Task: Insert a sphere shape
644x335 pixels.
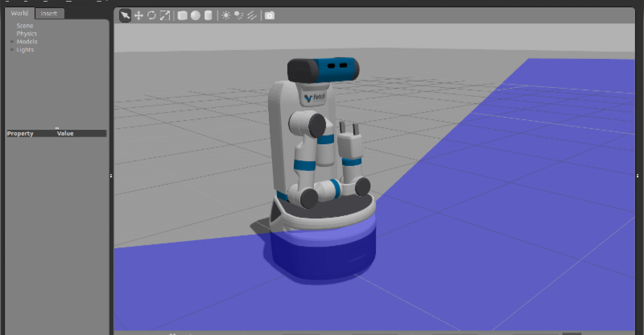Action: point(195,16)
